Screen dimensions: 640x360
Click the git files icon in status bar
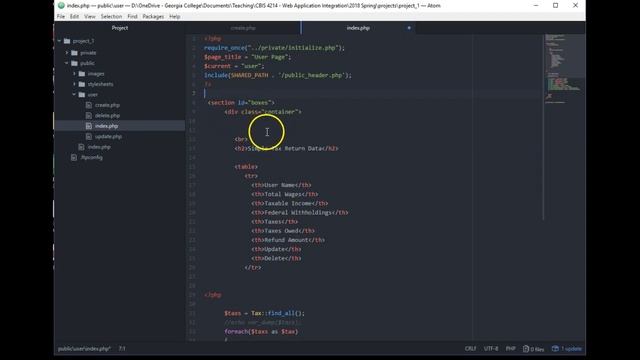pyautogui.click(x=526, y=349)
